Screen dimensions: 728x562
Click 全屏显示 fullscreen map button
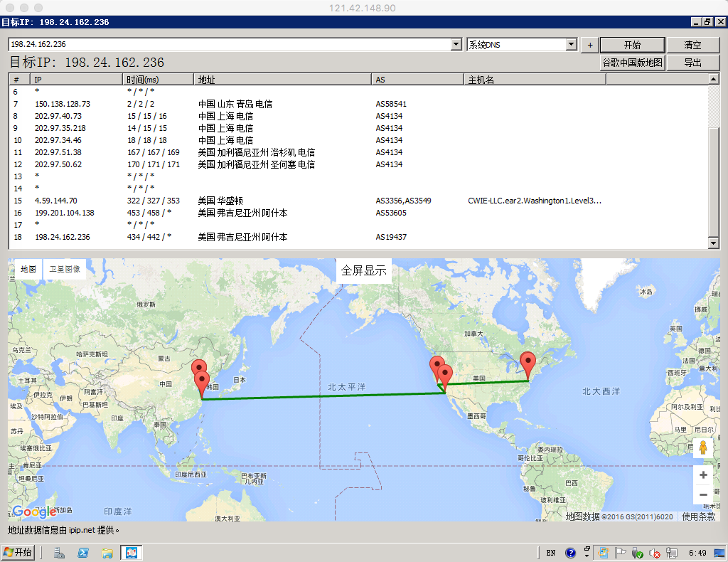(363, 271)
